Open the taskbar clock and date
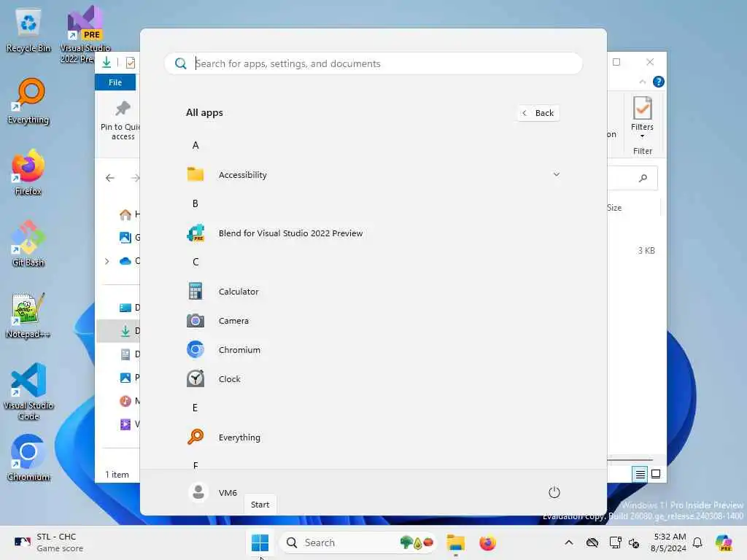The height and width of the screenshot is (560, 747). (x=668, y=542)
